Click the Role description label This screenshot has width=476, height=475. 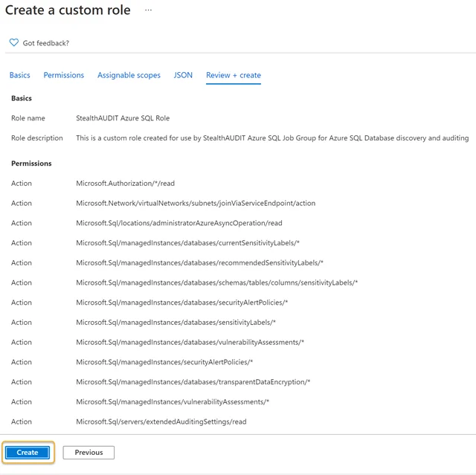tap(37, 138)
